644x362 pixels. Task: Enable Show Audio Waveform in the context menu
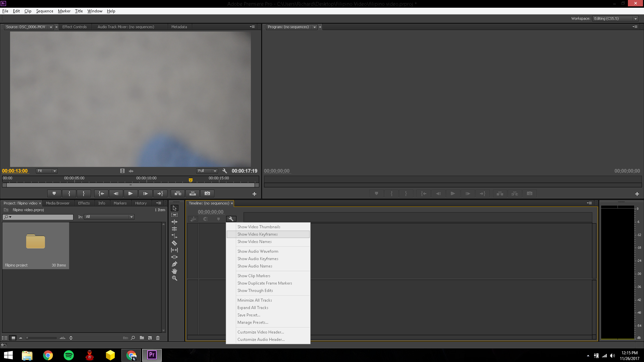[x=258, y=251]
